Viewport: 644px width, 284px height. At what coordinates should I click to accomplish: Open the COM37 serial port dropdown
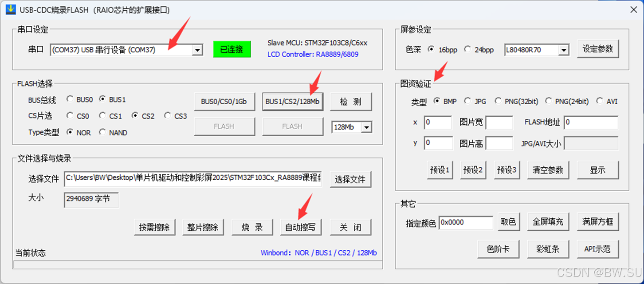pos(197,50)
